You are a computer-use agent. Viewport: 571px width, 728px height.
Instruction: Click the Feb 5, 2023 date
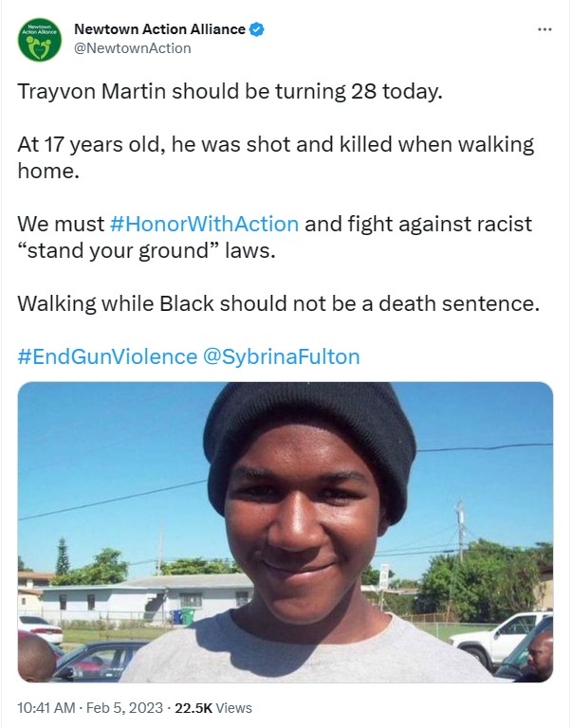click(124, 708)
